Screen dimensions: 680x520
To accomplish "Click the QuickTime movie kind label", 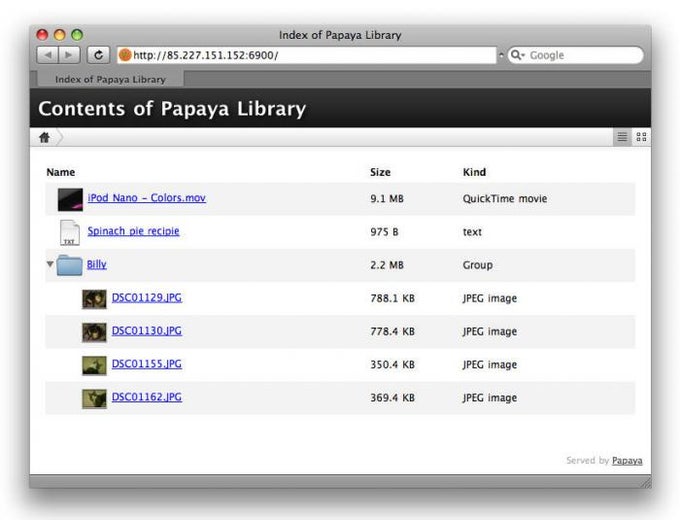I will pos(505,199).
